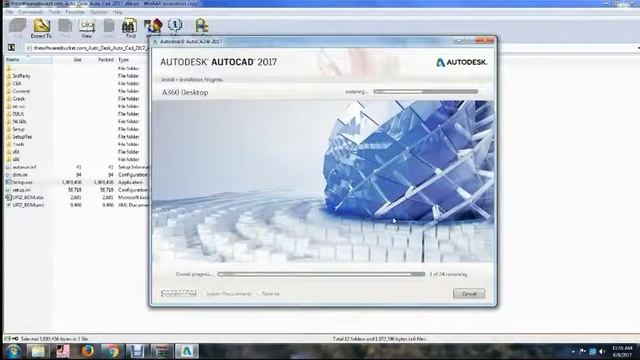
Task: Open Google Chrome from the taskbar
Action: point(111,351)
